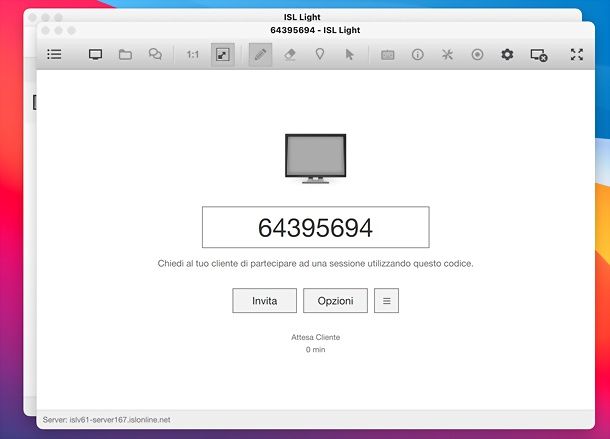610x439 pixels.
Task: Select the pointer arrow tool
Action: (349, 54)
